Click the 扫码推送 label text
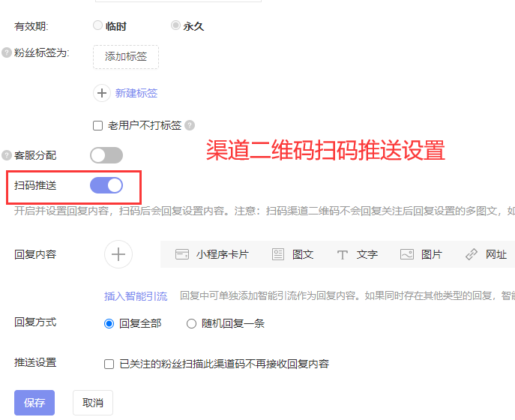Image resolution: width=515 pixels, height=420 pixels. click(x=35, y=185)
